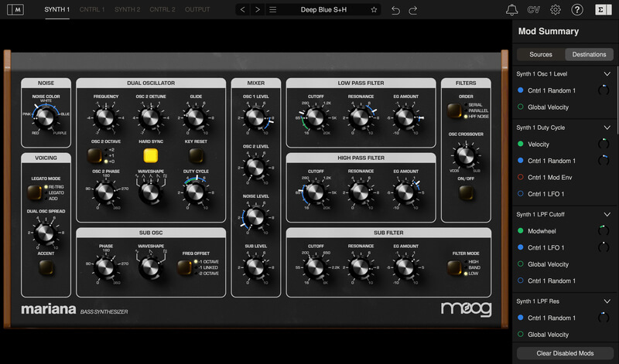619x364 pixels.
Task: Click the Deep Blue S+H preset name
Action: [x=323, y=9]
